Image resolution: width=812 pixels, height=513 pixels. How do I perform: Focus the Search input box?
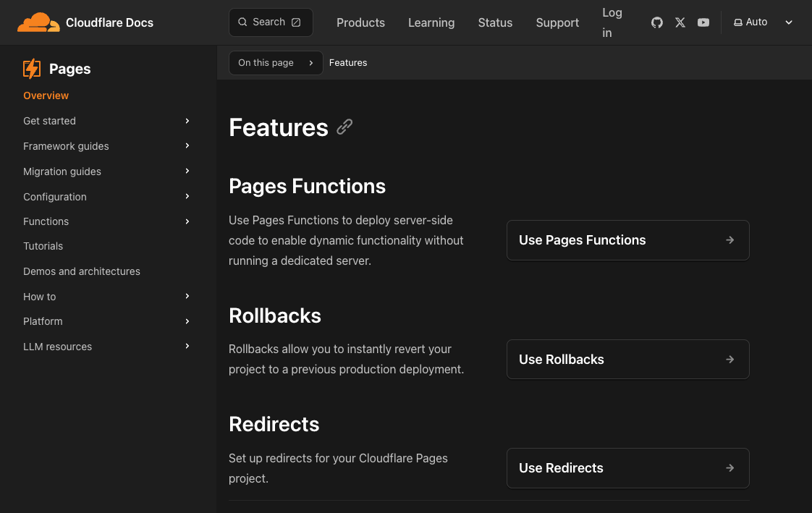271,22
